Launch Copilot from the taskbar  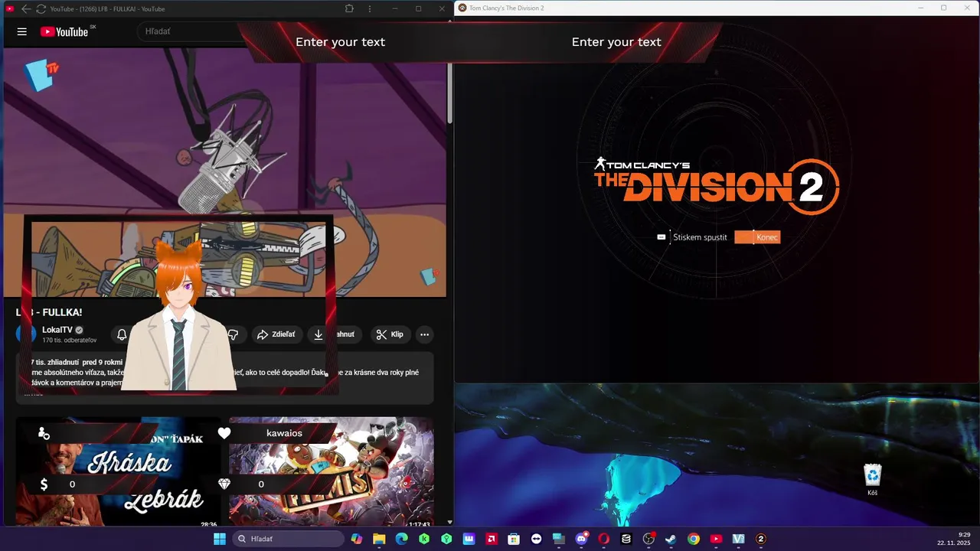coord(357,539)
